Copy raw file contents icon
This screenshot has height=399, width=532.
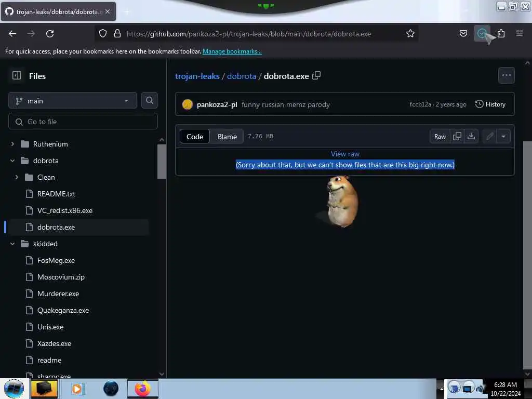(457, 137)
